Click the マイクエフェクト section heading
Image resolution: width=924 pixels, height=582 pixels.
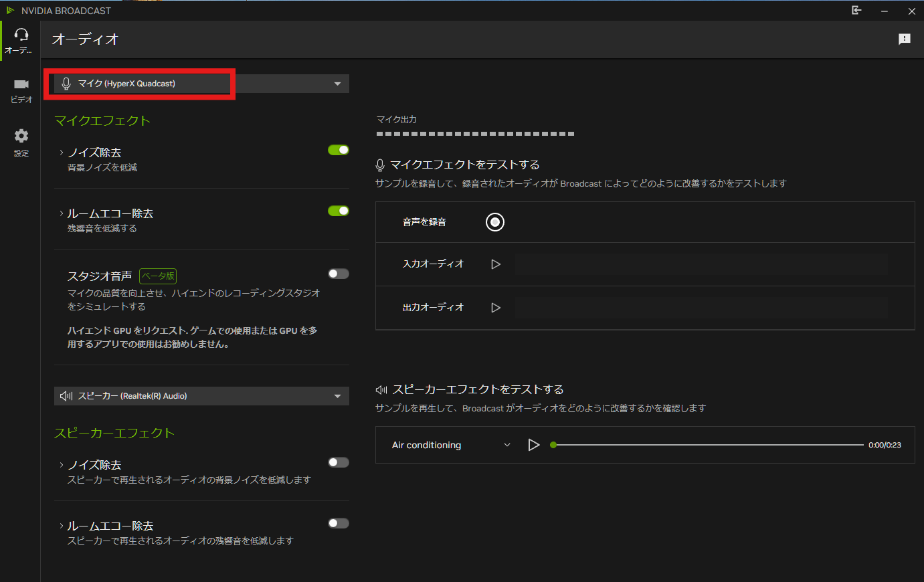click(102, 120)
